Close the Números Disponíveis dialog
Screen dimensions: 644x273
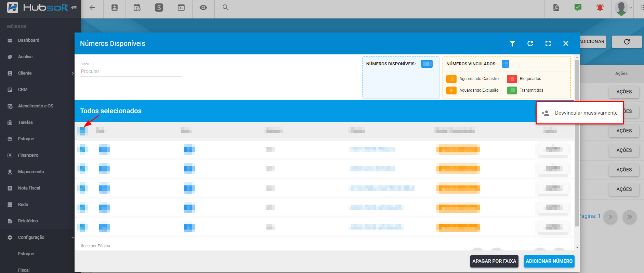coord(566,43)
